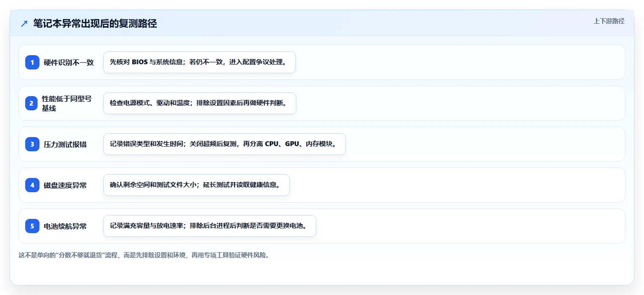
Task: Open the note 检查电源模式、驱动和温度
Action: pyautogui.click(x=200, y=103)
